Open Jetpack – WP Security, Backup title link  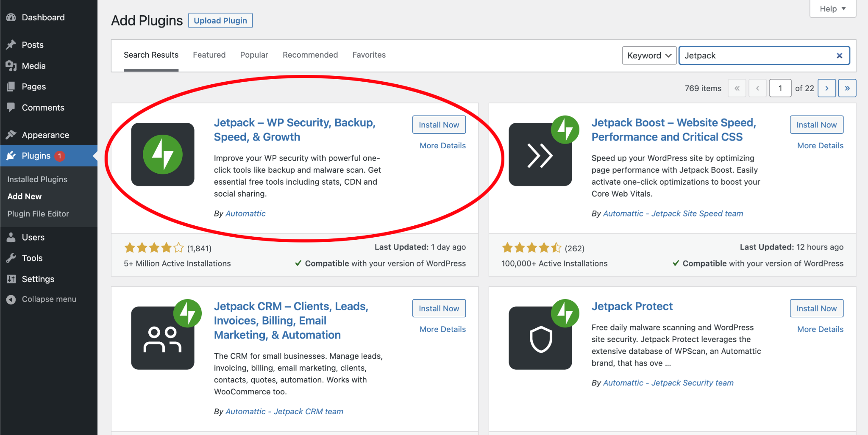[x=295, y=130]
